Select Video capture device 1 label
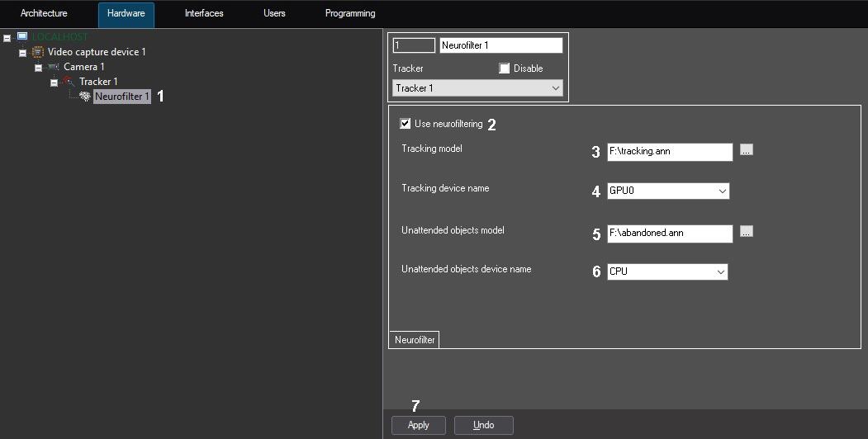Screen dimensions: 868x439 coord(97,52)
